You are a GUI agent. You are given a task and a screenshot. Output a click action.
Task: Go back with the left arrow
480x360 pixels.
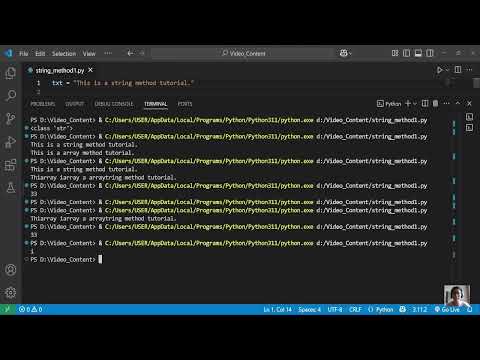[130, 53]
